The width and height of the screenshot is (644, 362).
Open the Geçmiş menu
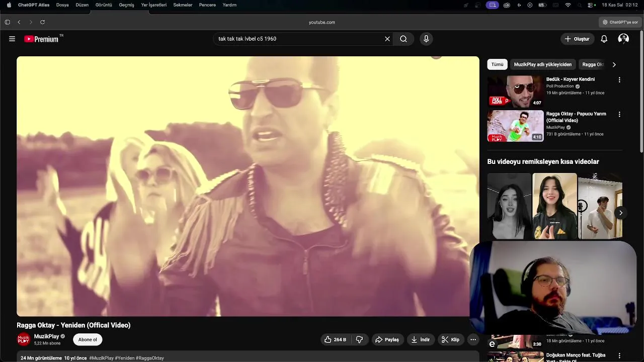point(126,5)
